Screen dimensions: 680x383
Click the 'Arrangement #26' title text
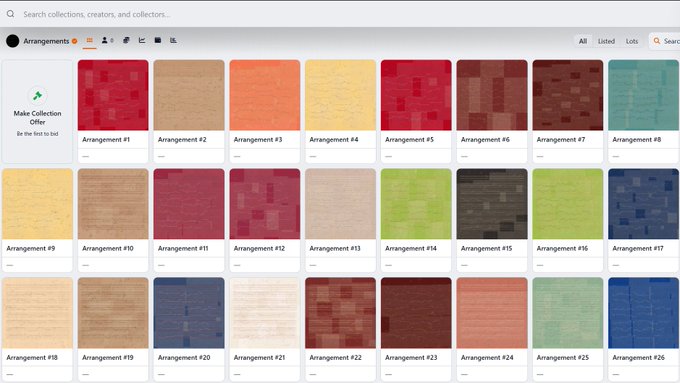coord(638,357)
